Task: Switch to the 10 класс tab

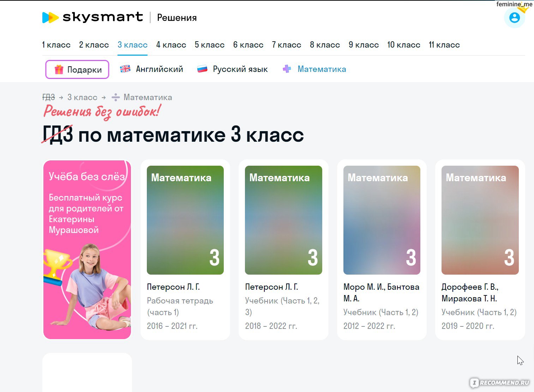Action: 404,45
